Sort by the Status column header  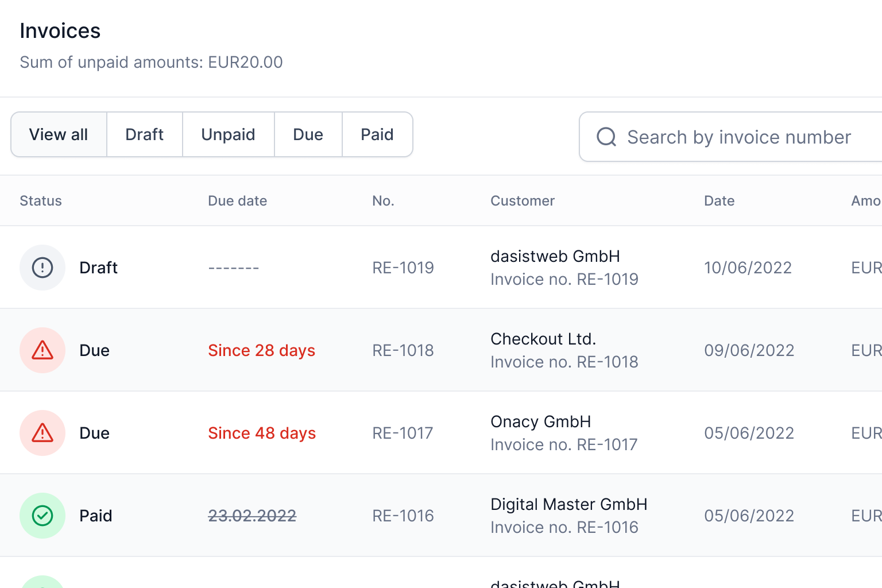click(x=41, y=201)
